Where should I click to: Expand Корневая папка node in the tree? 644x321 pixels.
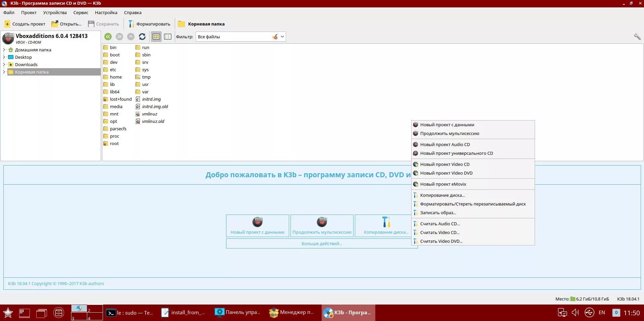pos(4,72)
